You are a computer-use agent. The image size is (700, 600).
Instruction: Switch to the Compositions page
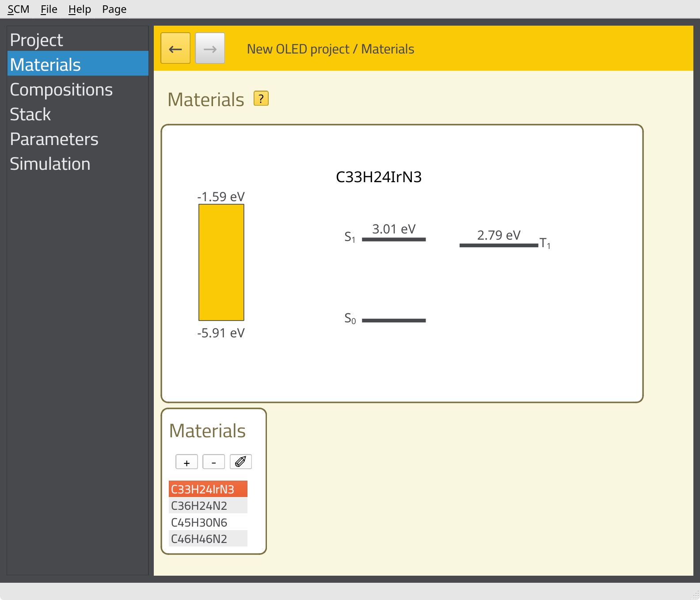coord(61,90)
